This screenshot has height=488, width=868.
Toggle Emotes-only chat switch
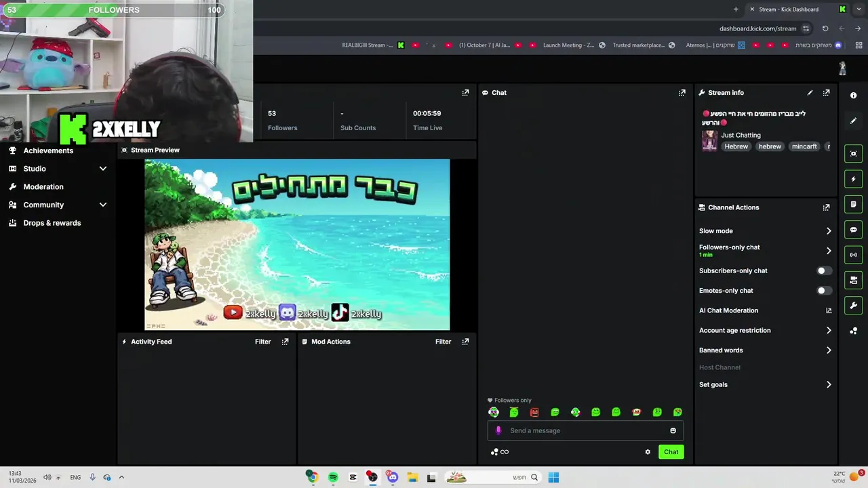[x=824, y=291]
